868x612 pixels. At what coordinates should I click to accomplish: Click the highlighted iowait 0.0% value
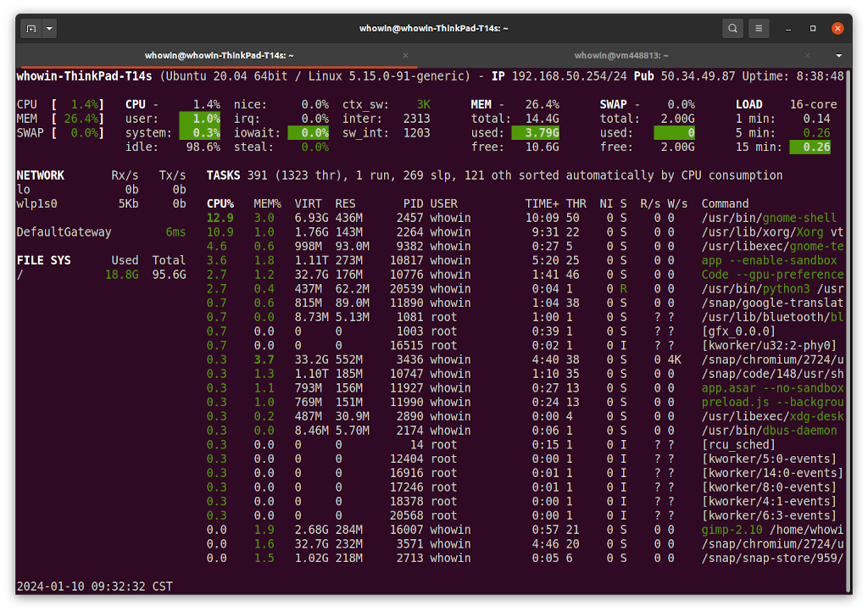309,133
